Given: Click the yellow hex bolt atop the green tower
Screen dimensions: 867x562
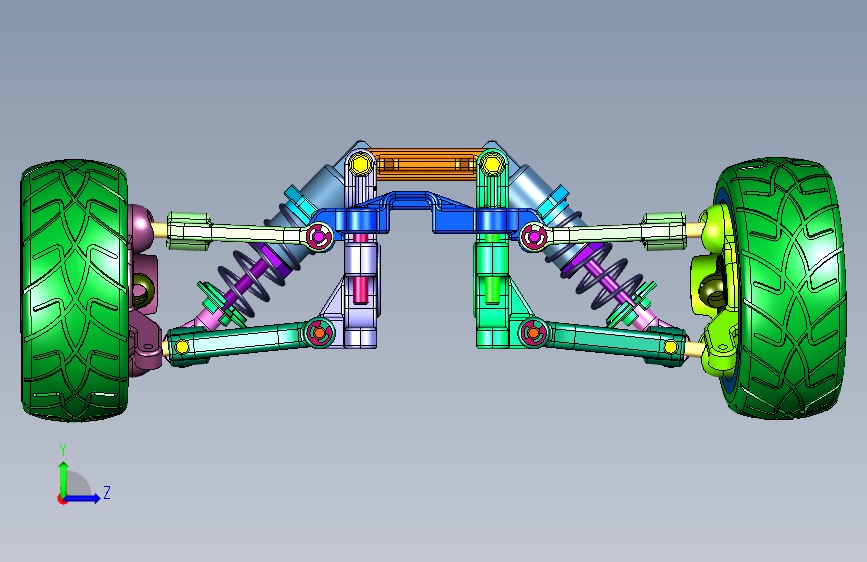Looking at the screenshot, I should point(491,164).
